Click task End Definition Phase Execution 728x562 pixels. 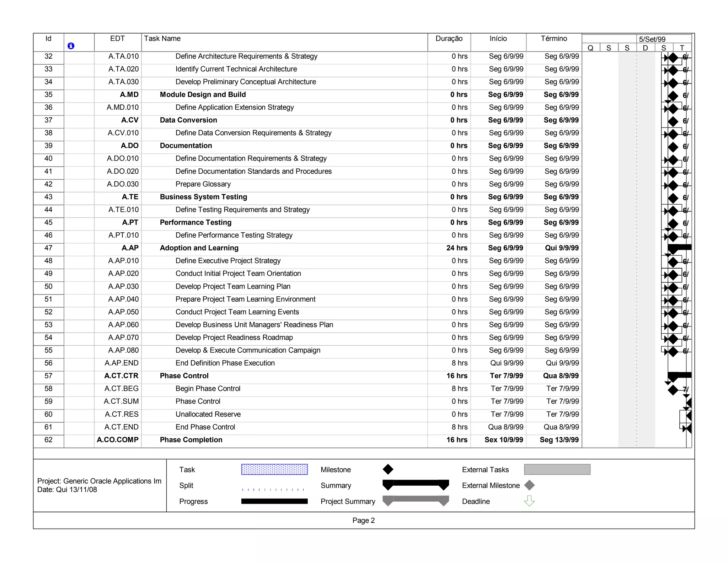[225, 363]
